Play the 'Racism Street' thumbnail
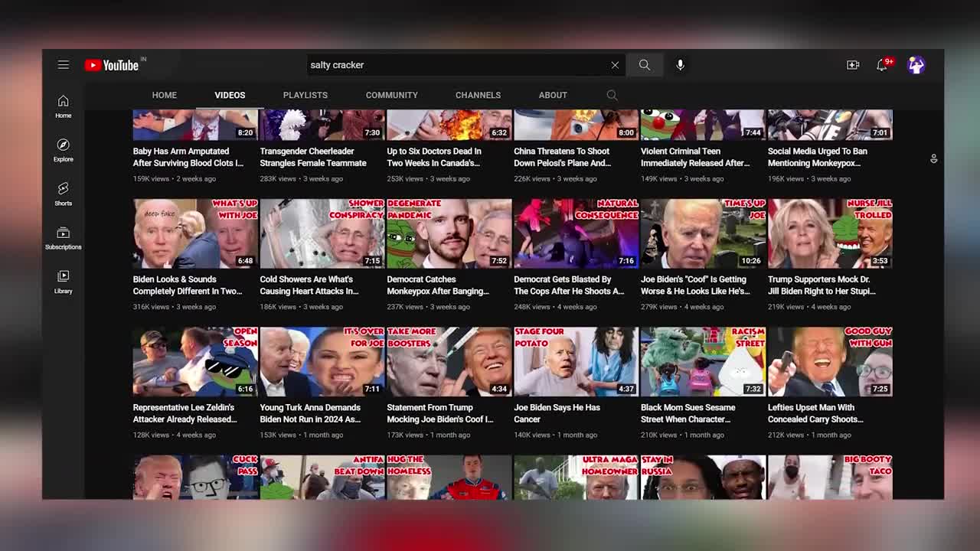 click(x=704, y=362)
